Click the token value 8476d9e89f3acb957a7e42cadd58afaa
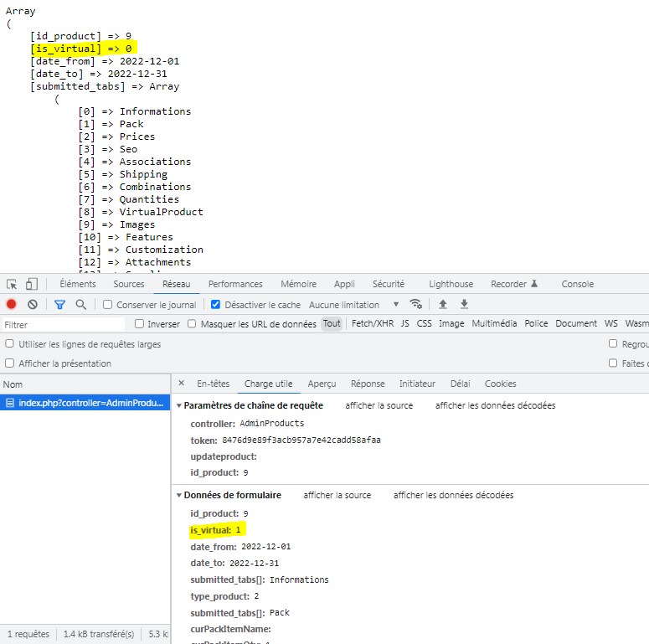649x644 pixels. pyautogui.click(x=301, y=440)
